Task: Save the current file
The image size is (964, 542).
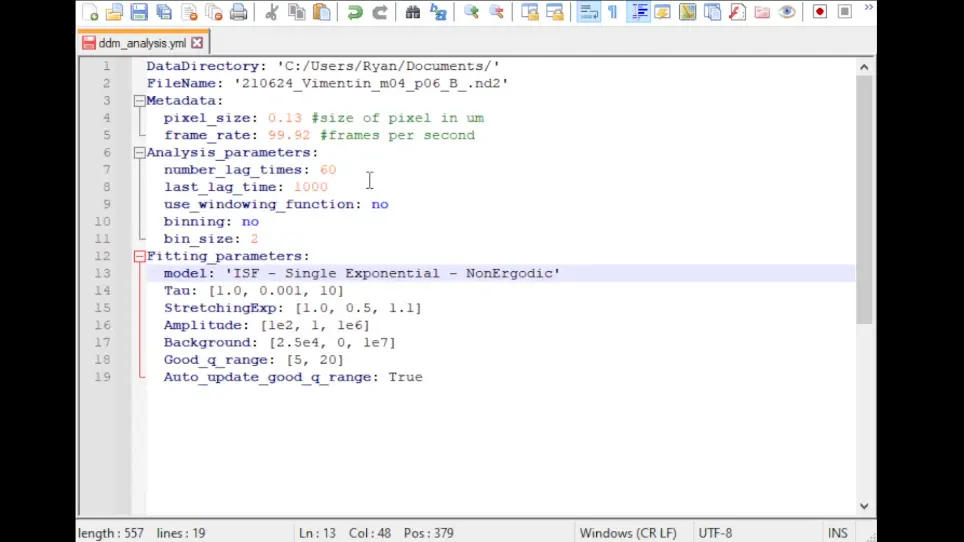Action: coord(140,12)
